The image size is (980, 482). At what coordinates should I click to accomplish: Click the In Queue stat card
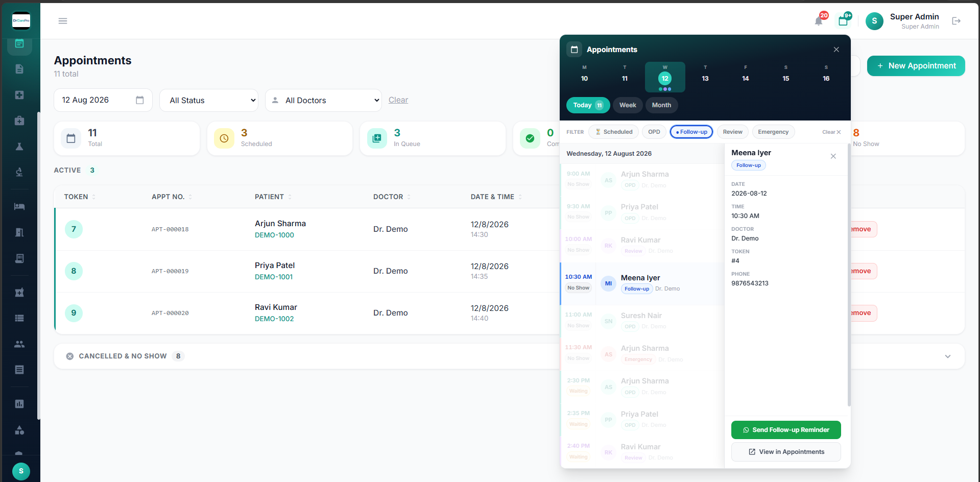coord(433,138)
